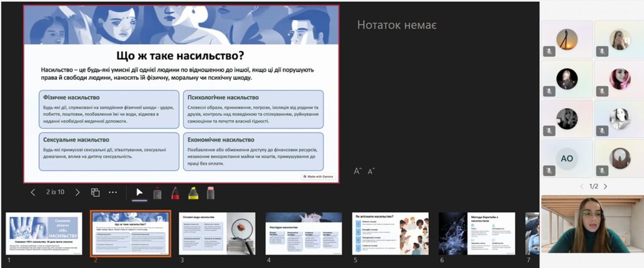
Task: Select the pink eraser tool
Action: [x=211, y=193]
